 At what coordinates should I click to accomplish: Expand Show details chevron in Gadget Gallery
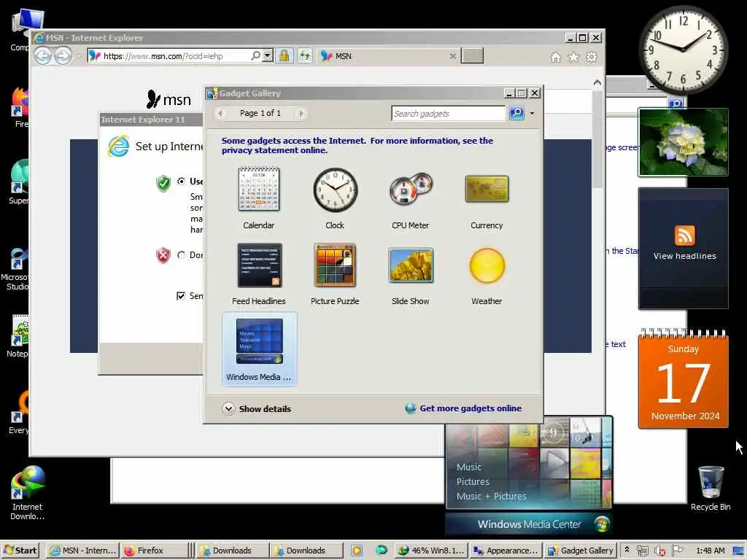coord(228,408)
